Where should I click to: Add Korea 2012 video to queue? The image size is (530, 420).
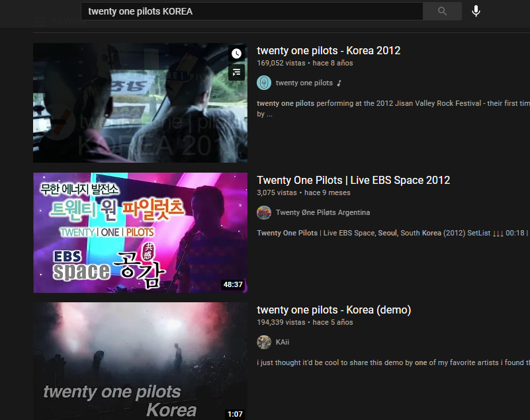click(x=236, y=72)
